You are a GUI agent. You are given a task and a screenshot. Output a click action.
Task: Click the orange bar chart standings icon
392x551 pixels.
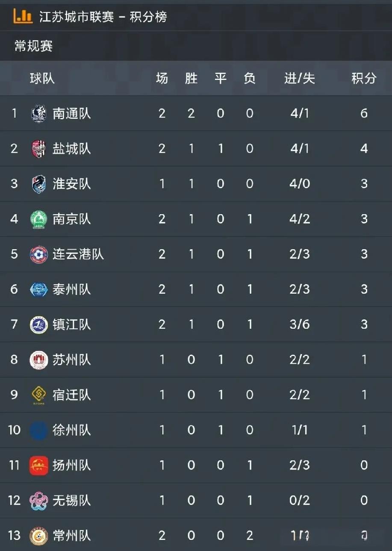23,16
